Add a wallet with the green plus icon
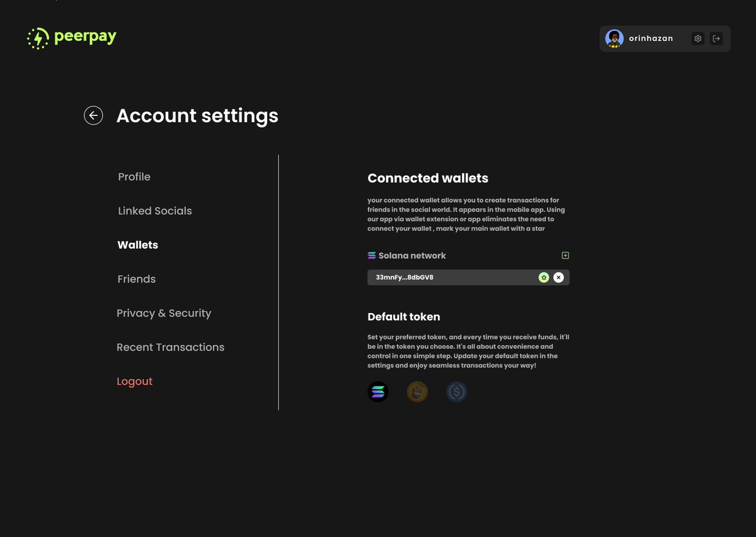Viewport: 756px width, 537px height. (x=565, y=256)
